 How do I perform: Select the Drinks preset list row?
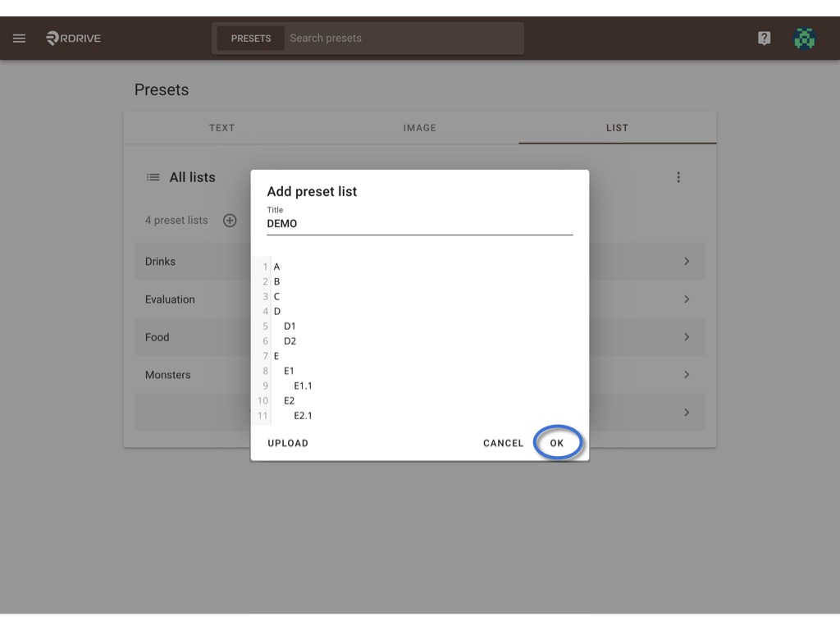(x=419, y=262)
